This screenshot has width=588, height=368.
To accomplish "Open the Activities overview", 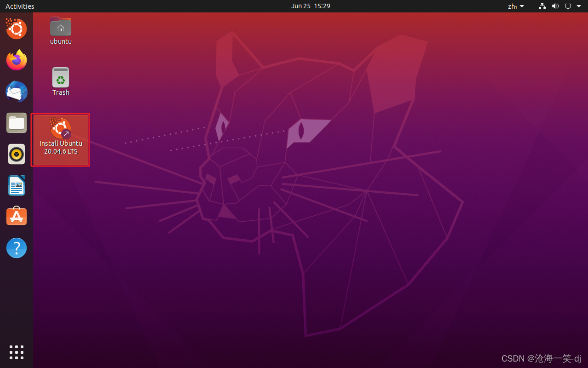I will coord(19,6).
